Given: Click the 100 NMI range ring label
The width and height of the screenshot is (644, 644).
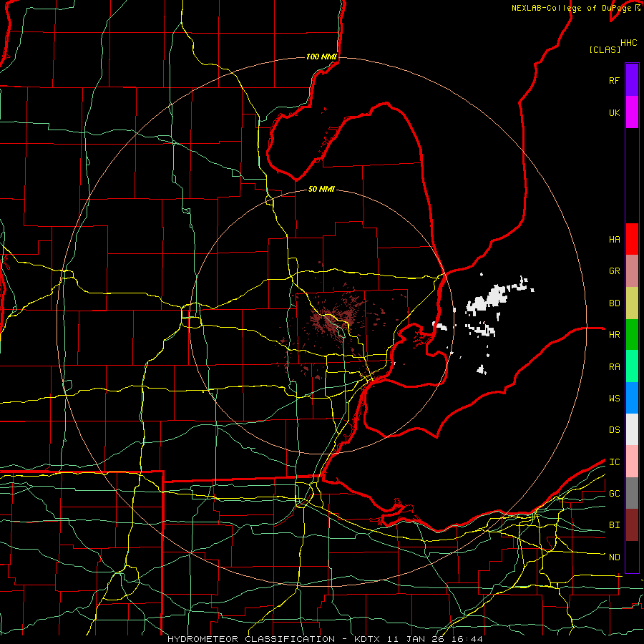Looking at the screenshot, I should (321, 57).
